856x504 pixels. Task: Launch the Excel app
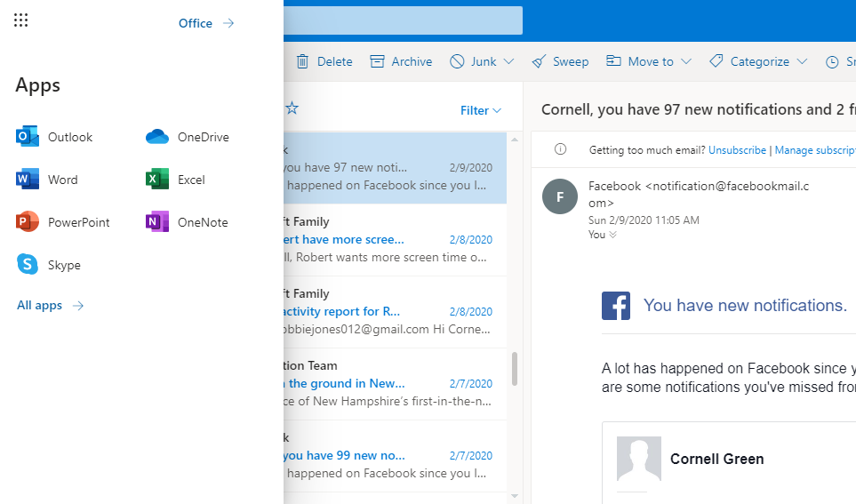[176, 179]
